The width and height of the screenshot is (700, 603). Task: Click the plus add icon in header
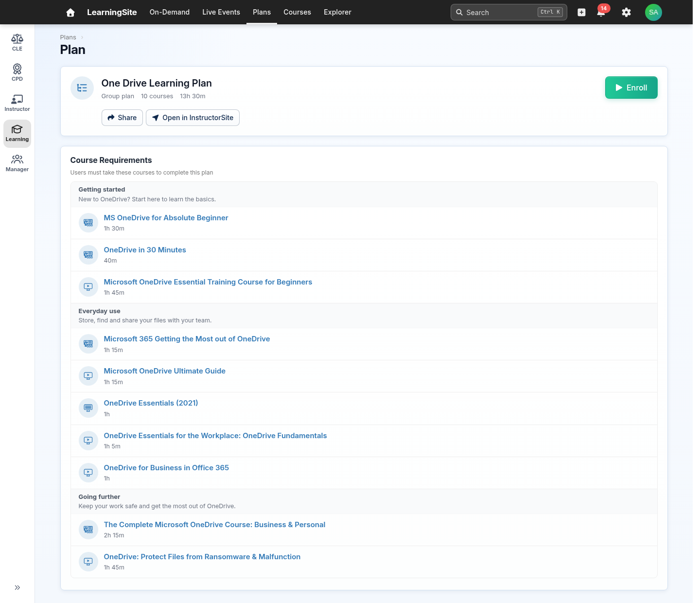581,13
